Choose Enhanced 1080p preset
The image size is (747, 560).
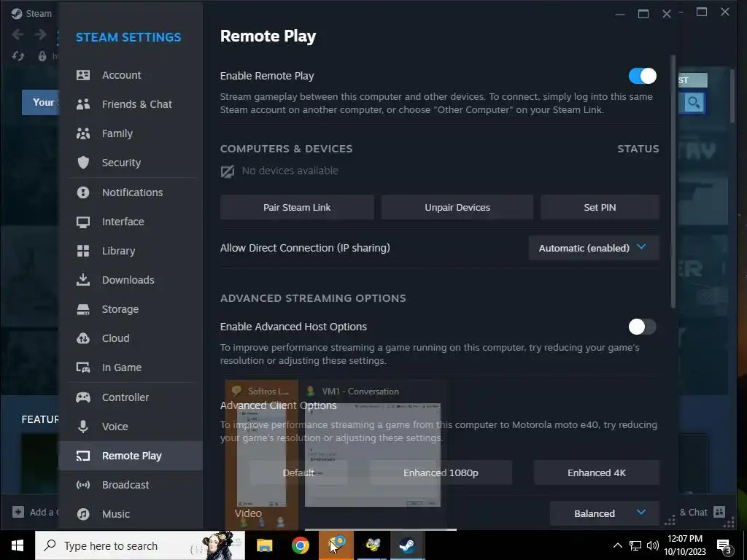(441, 472)
